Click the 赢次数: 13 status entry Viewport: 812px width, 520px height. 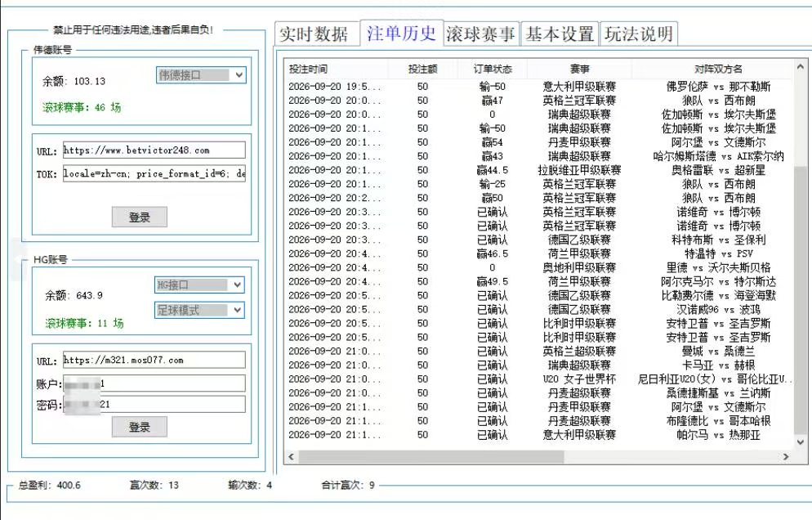pos(154,486)
